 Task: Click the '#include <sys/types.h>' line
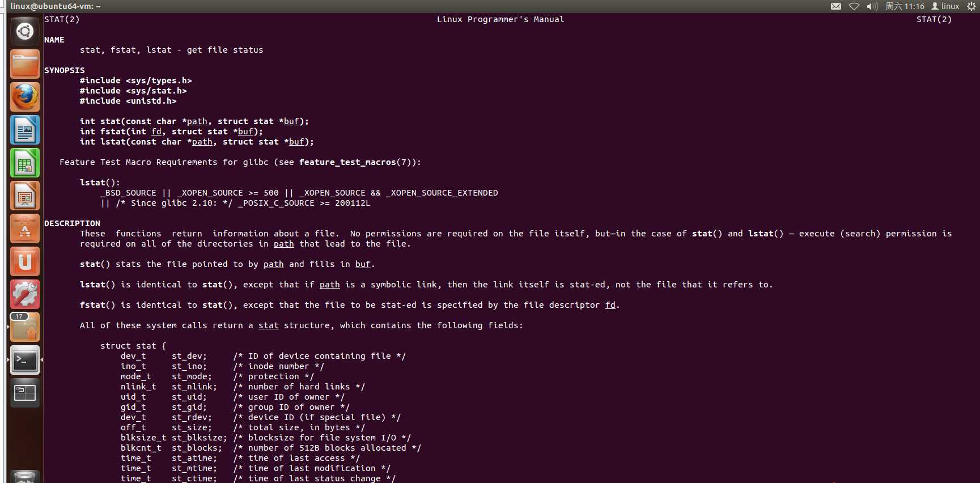[136, 80]
